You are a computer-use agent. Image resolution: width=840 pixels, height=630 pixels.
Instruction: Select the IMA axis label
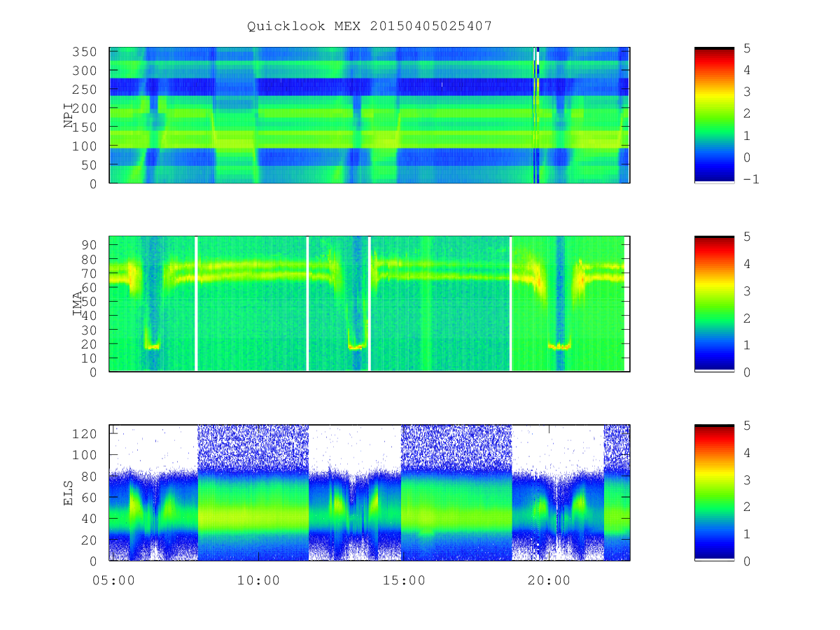click(x=77, y=304)
